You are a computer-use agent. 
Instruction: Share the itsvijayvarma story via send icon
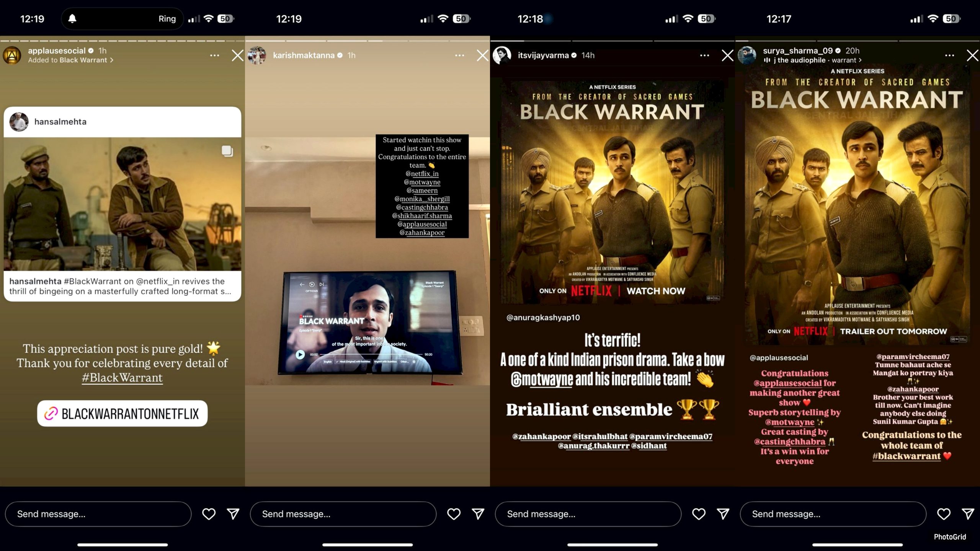723,514
